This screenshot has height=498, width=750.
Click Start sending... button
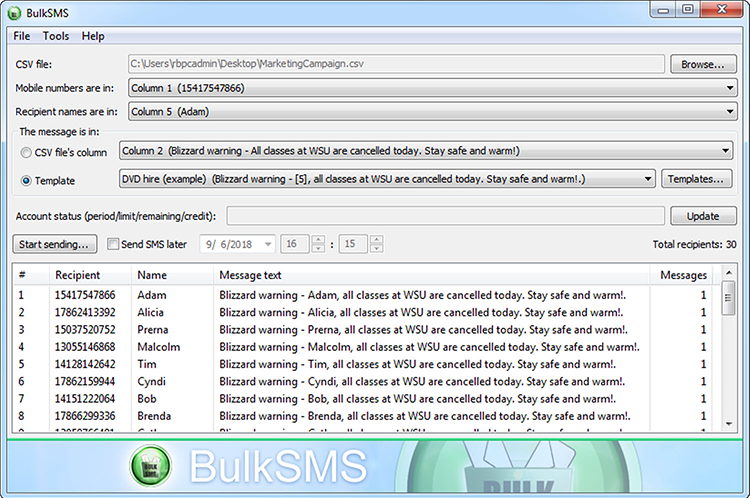pyautogui.click(x=54, y=244)
